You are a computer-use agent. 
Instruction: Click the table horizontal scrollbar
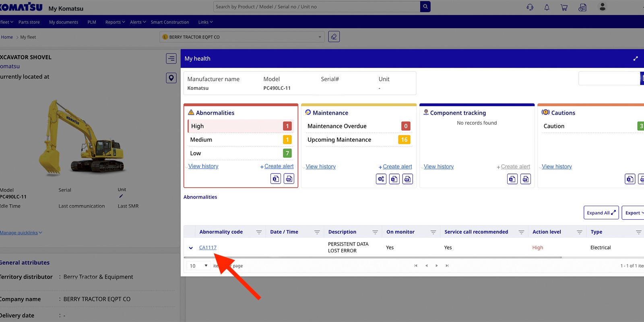372,257
